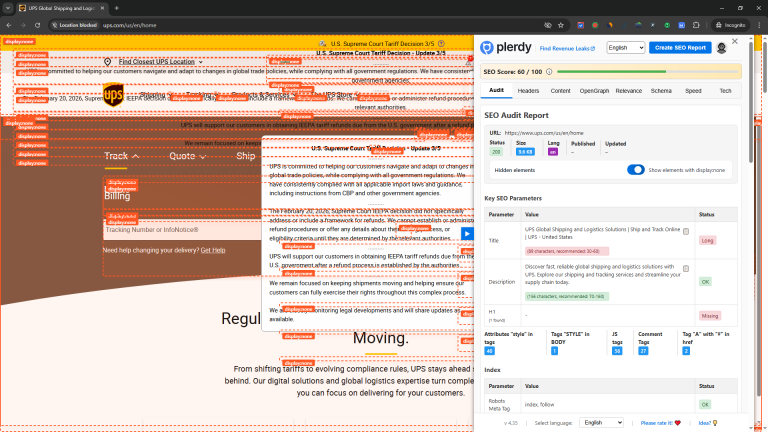Click the SEO Score progress bar
The width and height of the screenshot is (768, 432).
[x=648, y=72]
